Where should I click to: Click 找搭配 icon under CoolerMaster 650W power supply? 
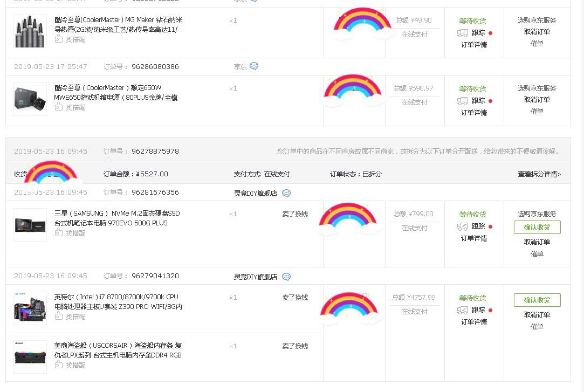[58, 107]
